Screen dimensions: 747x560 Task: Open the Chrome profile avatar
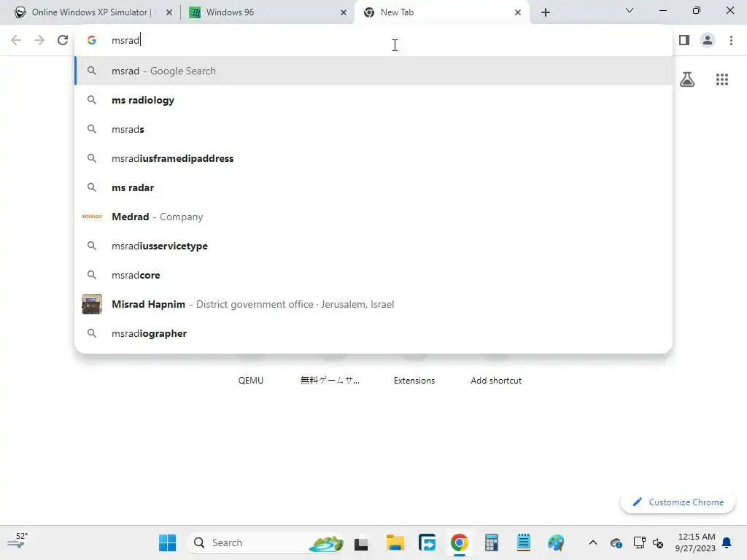[708, 40]
